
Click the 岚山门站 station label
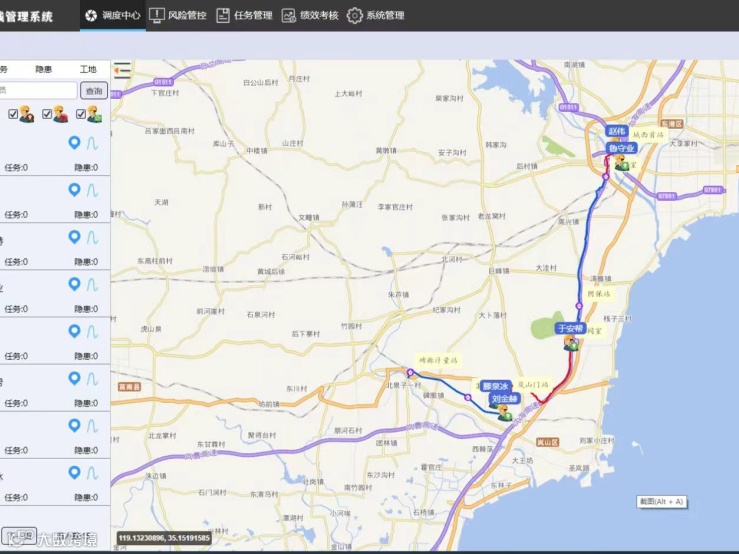tap(533, 385)
